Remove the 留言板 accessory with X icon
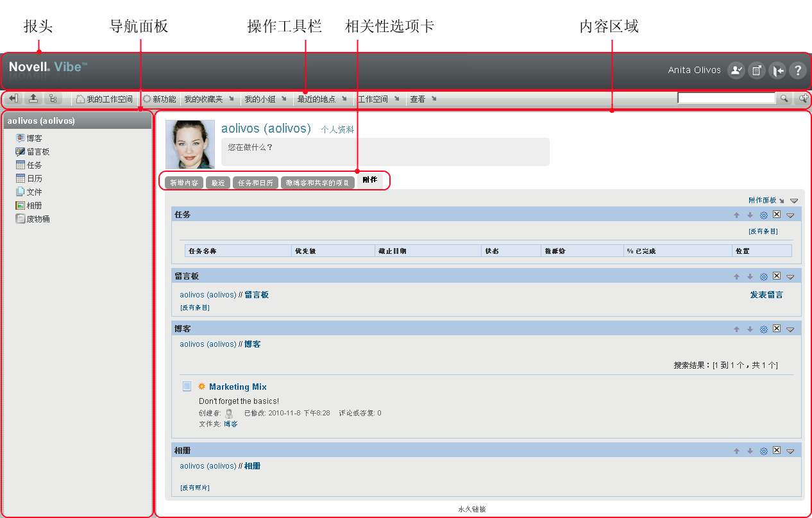812x518 pixels. click(776, 276)
